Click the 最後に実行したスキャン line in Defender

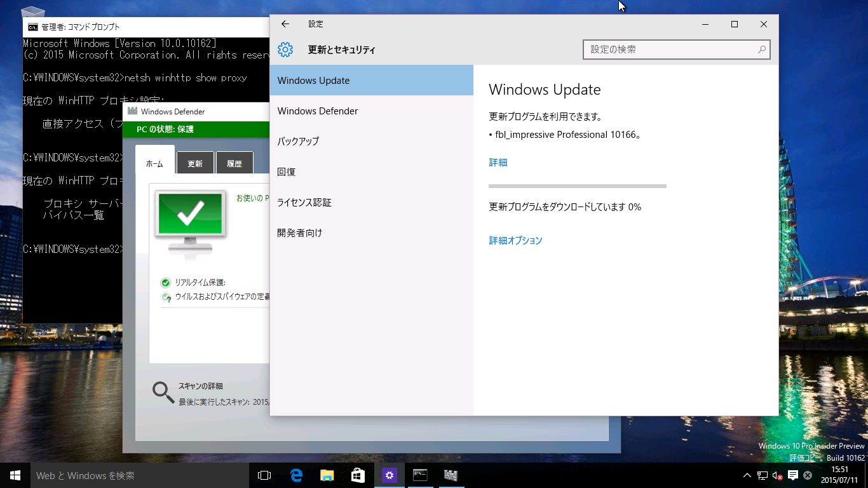[x=224, y=402]
